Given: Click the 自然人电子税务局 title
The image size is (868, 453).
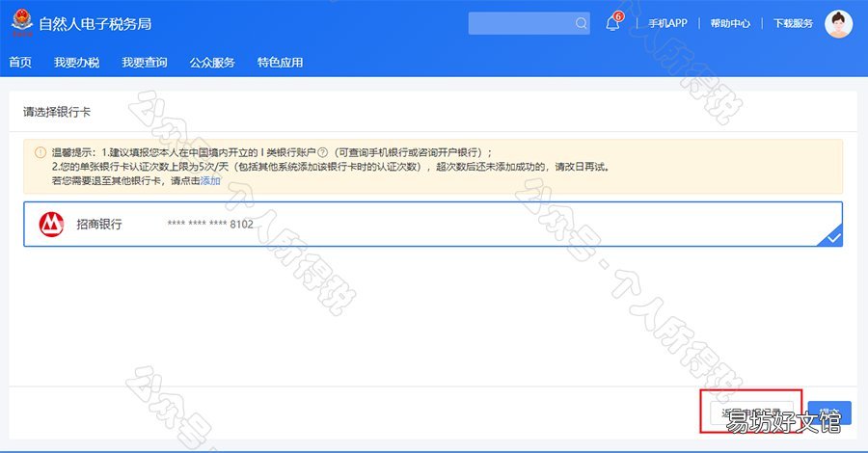Looking at the screenshot, I should (x=95, y=24).
